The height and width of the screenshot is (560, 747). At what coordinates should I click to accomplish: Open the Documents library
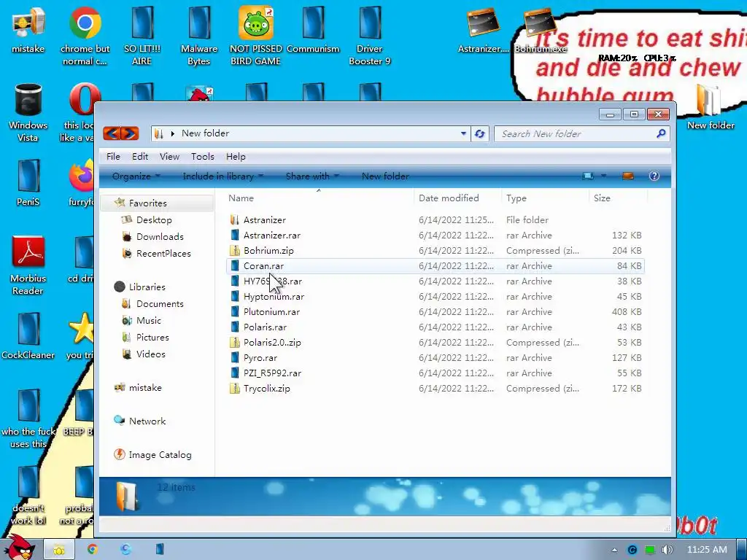pyautogui.click(x=160, y=304)
